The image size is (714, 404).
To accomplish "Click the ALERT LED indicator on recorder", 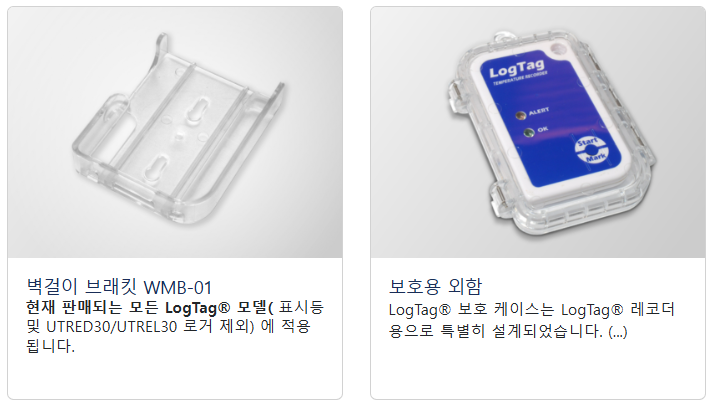I will point(520,115).
